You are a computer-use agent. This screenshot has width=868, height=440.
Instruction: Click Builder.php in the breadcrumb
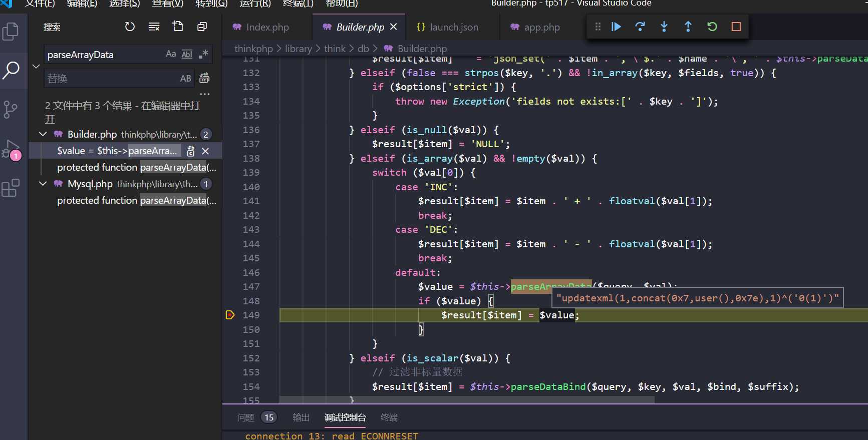point(422,49)
